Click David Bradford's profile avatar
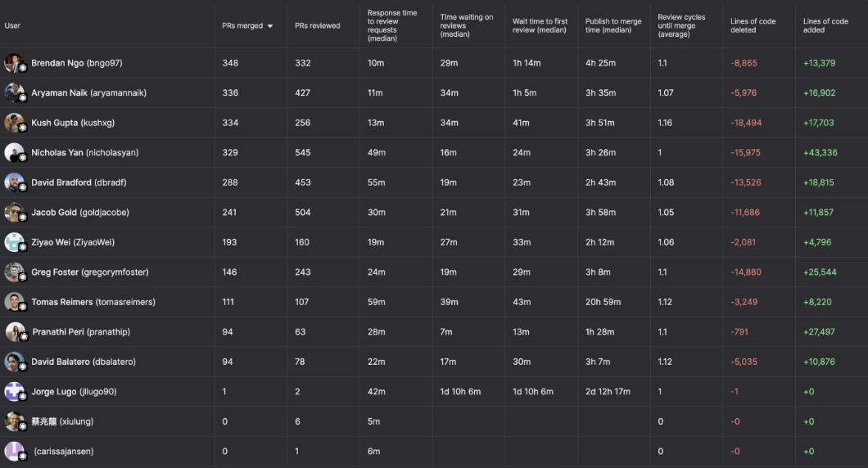 click(14, 182)
